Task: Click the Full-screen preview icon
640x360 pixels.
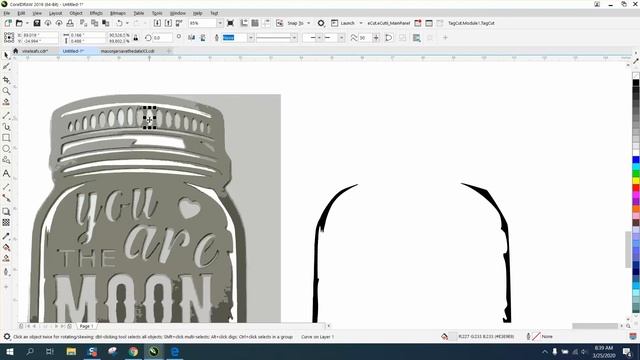Action: (x=230, y=23)
